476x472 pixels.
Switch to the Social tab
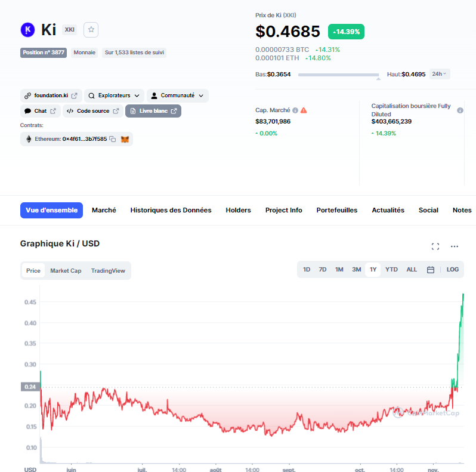pos(428,210)
